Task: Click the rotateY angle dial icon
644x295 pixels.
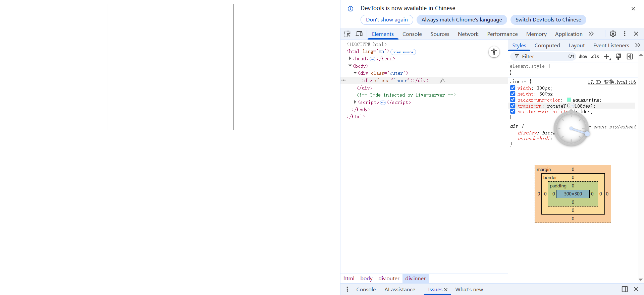Action: tap(572, 106)
